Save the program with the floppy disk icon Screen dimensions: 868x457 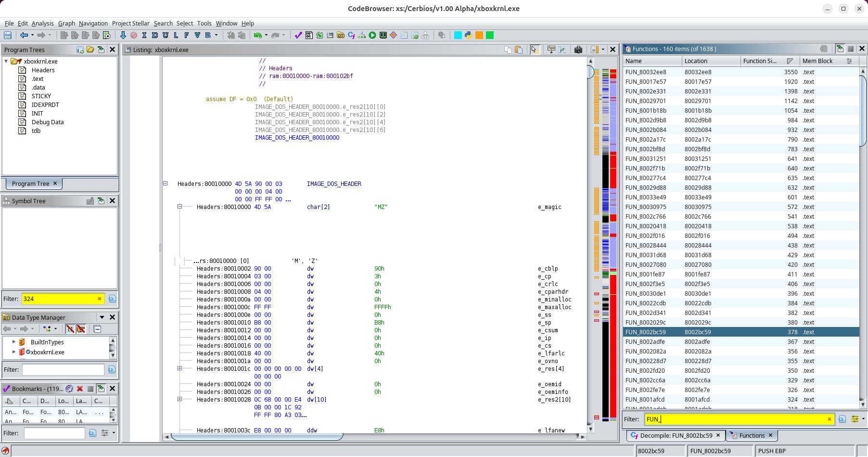pyautogui.click(x=8, y=35)
